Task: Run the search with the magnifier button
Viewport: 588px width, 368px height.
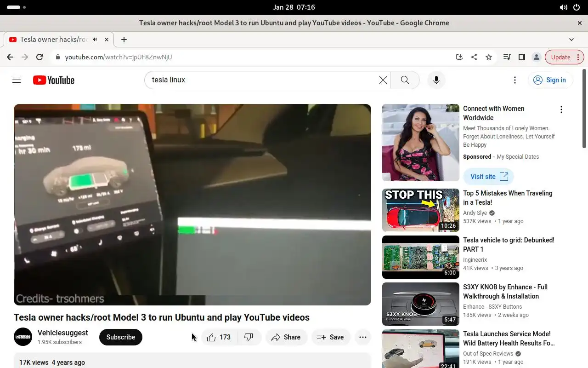Action: [405, 80]
